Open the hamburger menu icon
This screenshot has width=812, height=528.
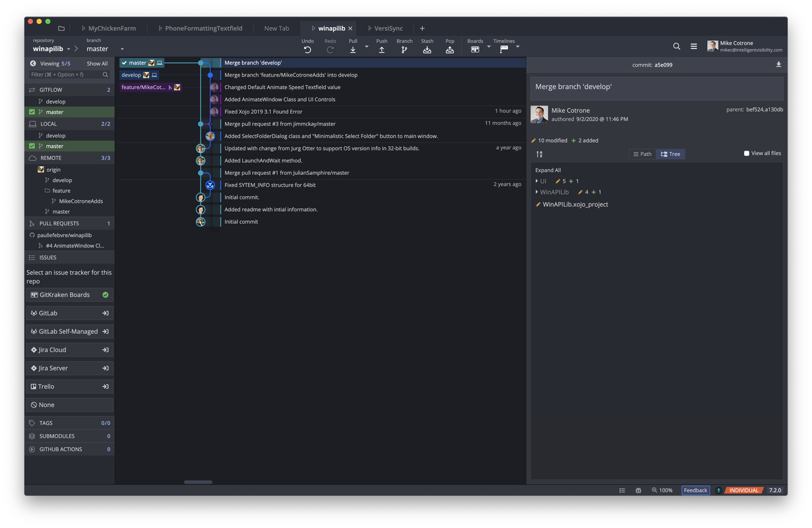coord(693,46)
